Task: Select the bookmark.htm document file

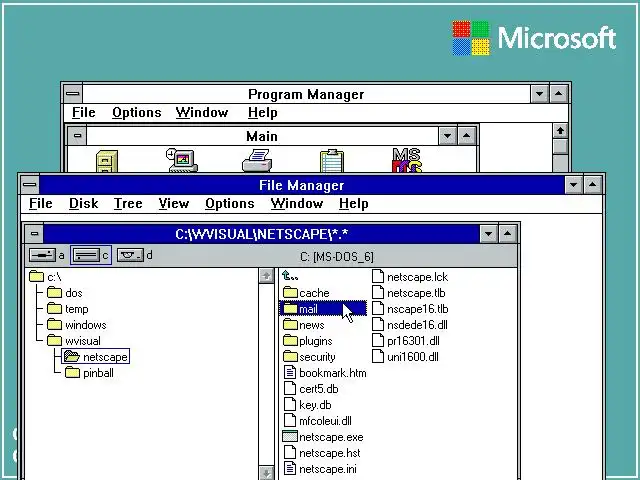Action: (x=324, y=373)
